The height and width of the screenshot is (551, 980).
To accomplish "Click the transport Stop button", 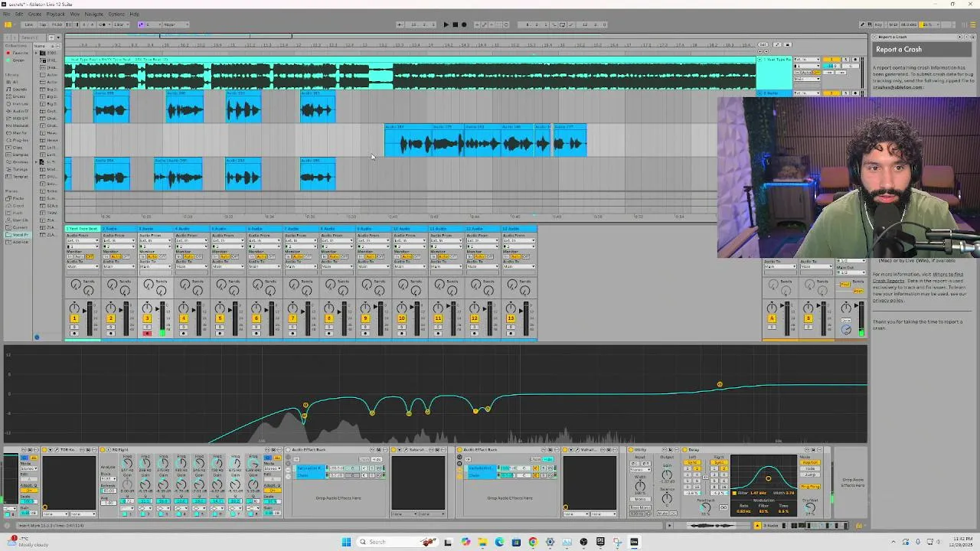I will (x=456, y=24).
